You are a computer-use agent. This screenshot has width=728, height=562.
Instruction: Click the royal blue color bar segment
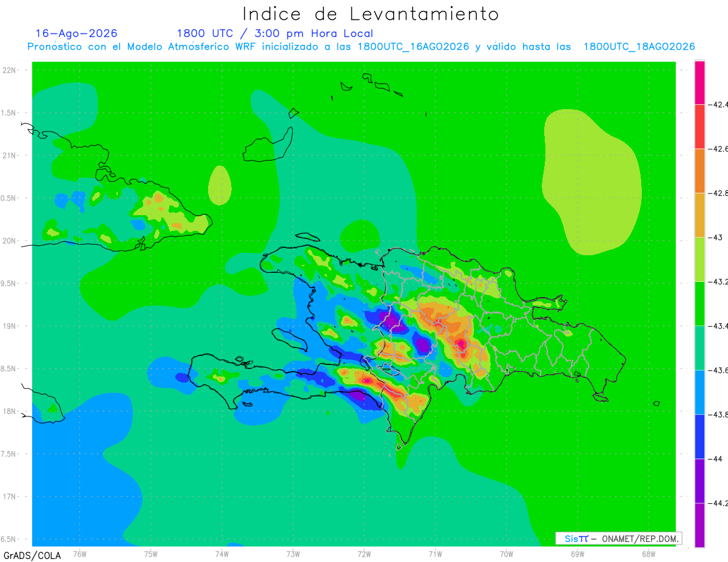tap(699, 437)
